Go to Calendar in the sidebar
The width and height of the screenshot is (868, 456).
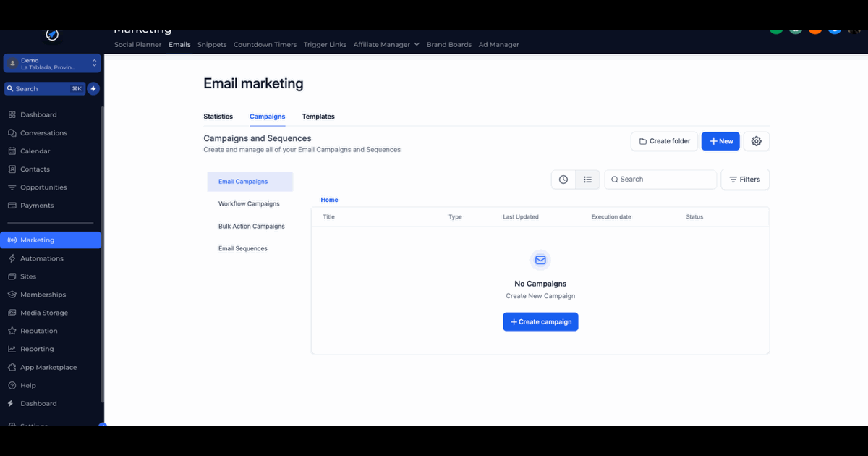point(35,151)
